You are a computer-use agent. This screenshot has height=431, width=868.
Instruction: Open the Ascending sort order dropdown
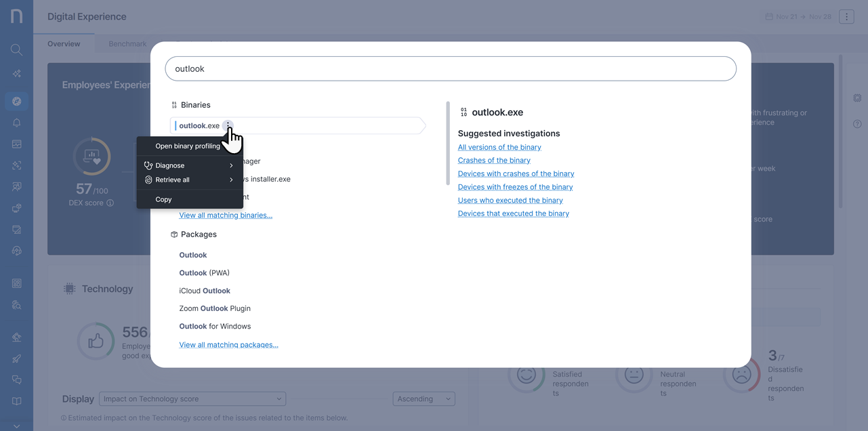(x=423, y=399)
